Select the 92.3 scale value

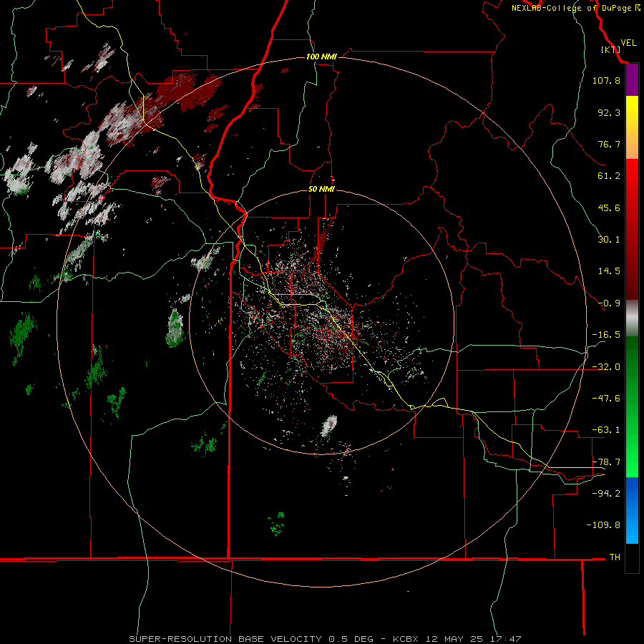(x=609, y=112)
